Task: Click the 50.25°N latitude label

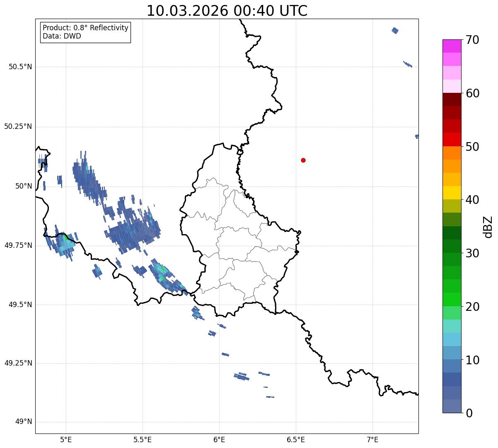Action: [18, 126]
